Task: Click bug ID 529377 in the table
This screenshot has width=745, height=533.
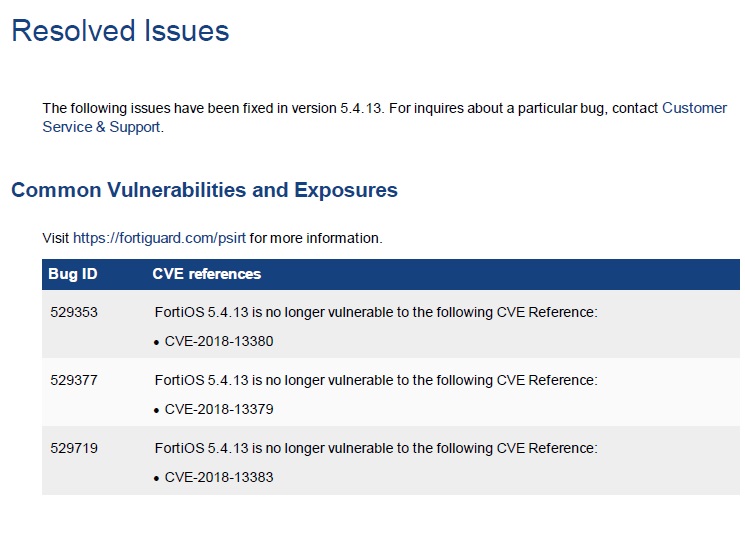Action: pos(74,380)
